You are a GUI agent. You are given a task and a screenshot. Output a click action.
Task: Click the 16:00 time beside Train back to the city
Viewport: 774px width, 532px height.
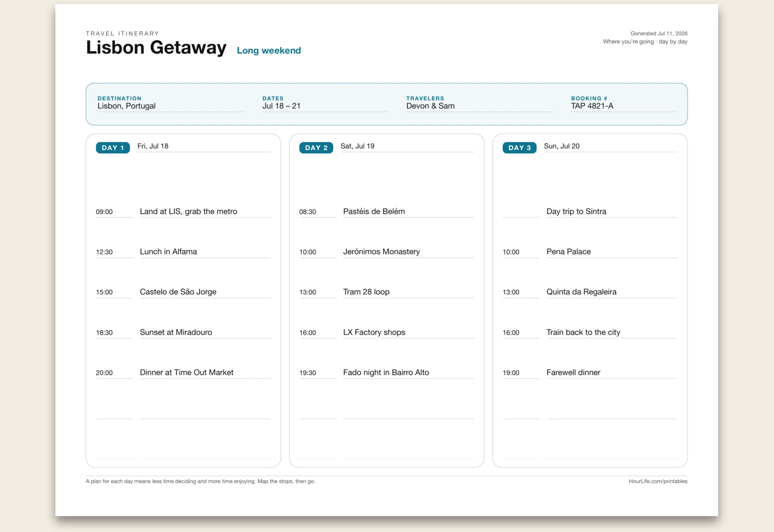click(x=511, y=333)
